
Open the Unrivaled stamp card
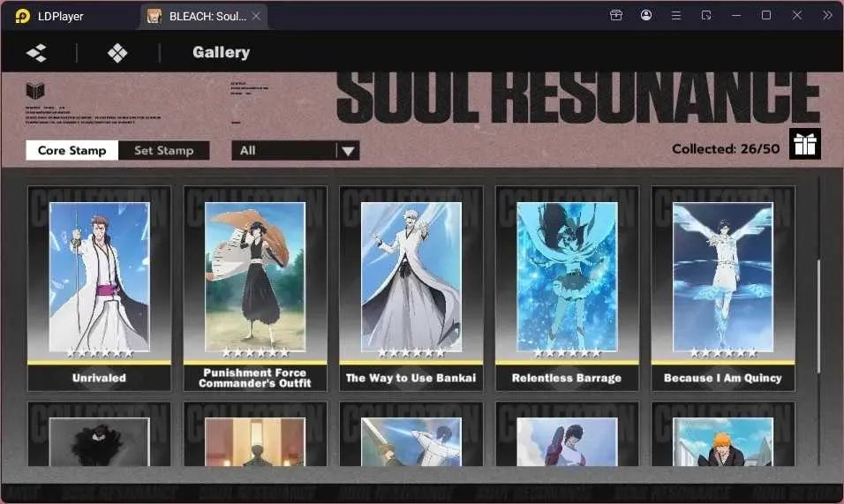click(99, 289)
